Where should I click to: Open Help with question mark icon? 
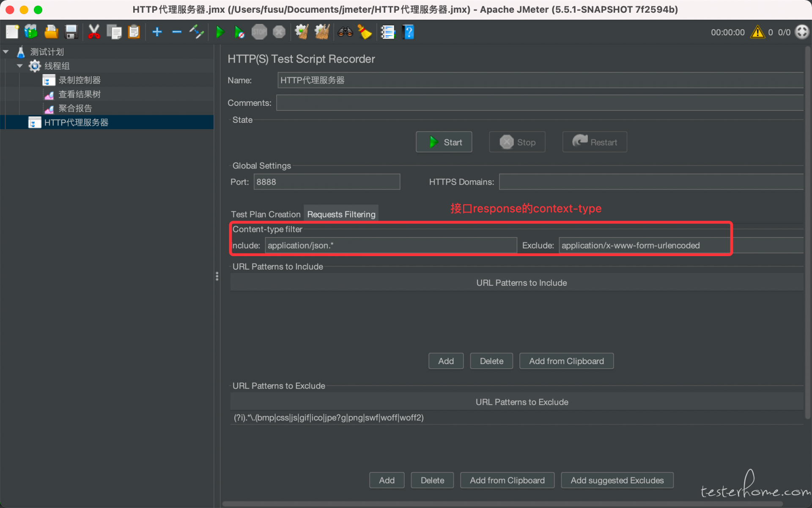tap(408, 32)
